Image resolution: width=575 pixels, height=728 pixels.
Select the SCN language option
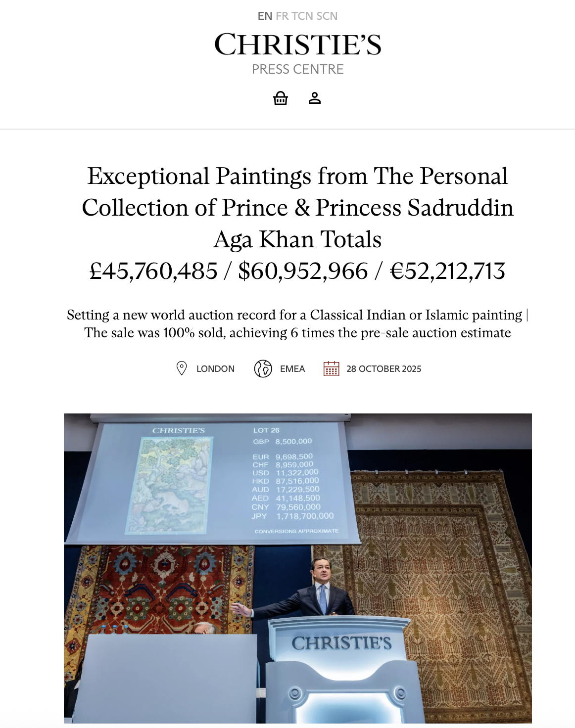327,16
